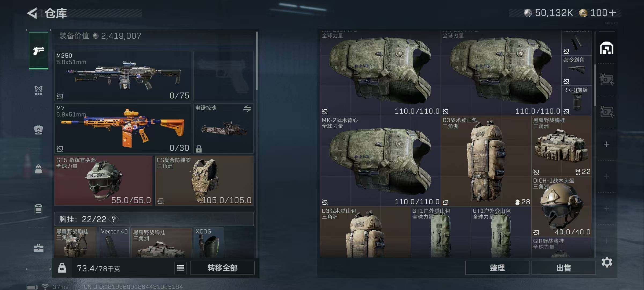Open the stash settings gear icon

pos(607,262)
